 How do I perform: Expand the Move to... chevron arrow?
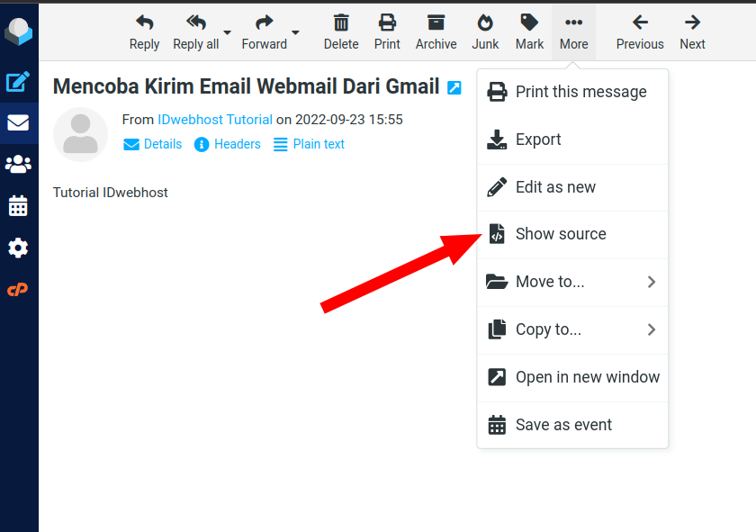652,282
